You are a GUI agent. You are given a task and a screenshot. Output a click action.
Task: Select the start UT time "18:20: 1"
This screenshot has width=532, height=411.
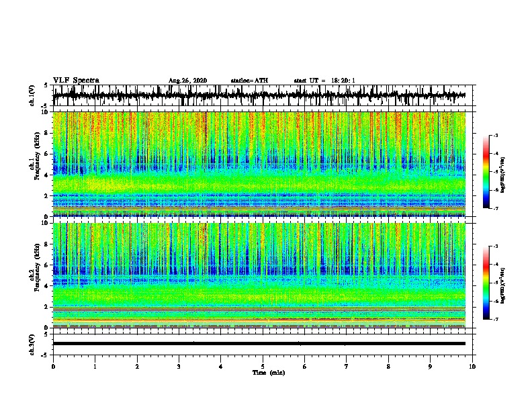343,81
